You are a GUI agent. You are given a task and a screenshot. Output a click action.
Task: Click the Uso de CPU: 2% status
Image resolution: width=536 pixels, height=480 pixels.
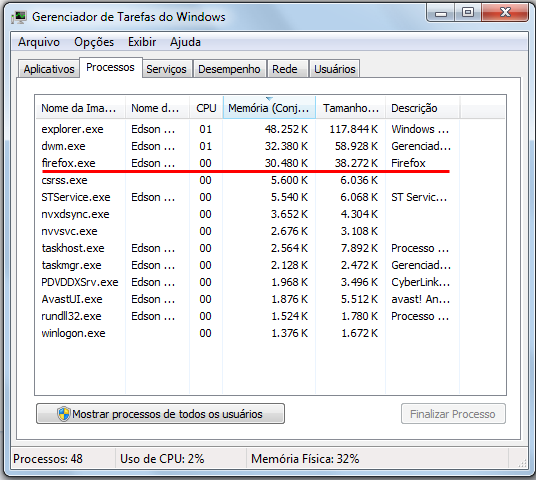162,459
